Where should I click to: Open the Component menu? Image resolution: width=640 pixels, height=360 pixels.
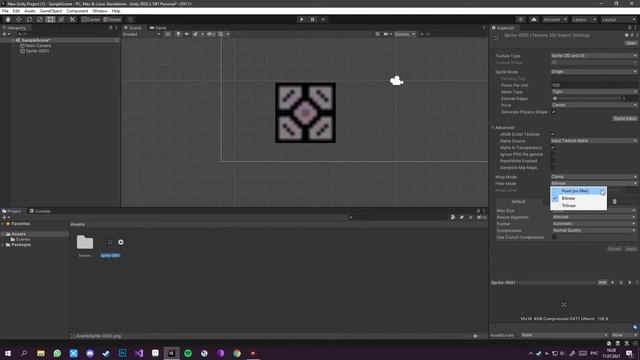[77, 11]
